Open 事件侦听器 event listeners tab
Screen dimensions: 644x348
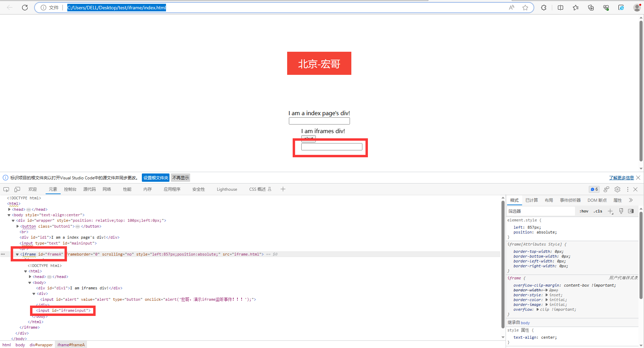570,200
